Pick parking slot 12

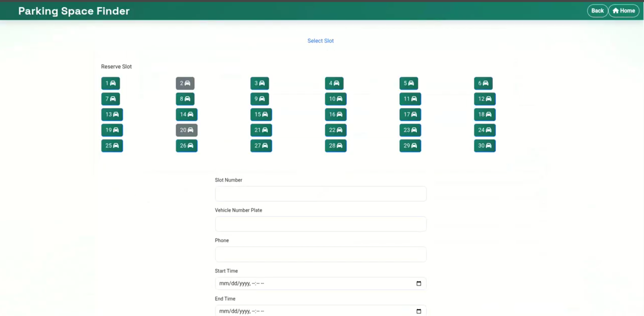tap(485, 99)
